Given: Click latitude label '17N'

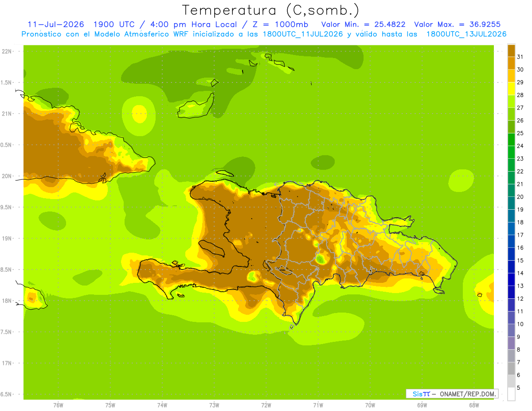Looking at the screenshot, I should point(7,363).
